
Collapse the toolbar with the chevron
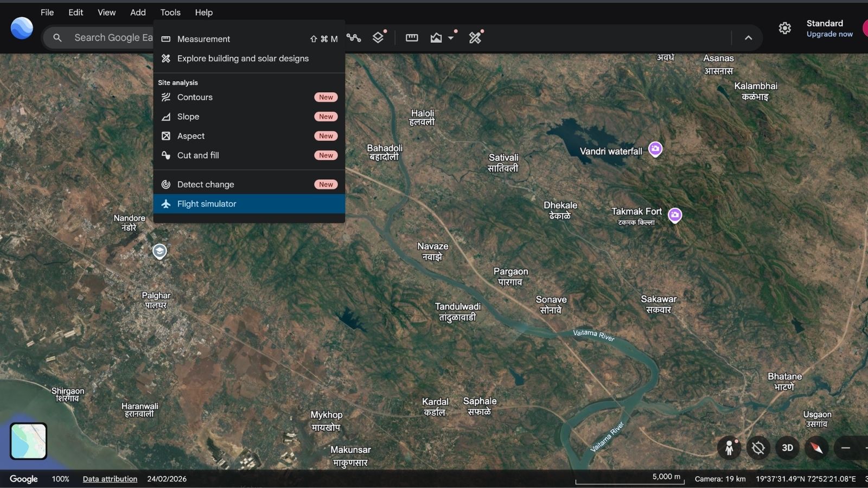[748, 37]
